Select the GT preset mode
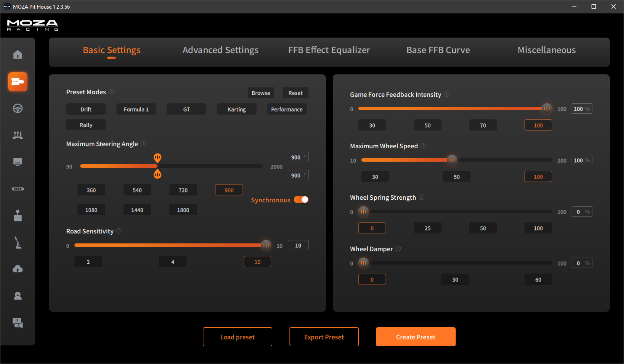The width and height of the screenshot is (624, 364). (187, 109)
